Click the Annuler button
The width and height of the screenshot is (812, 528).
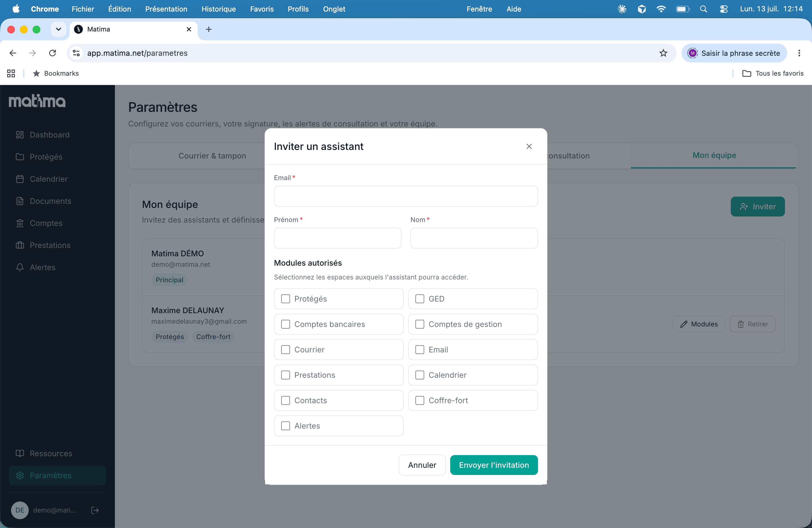(422, 465)
